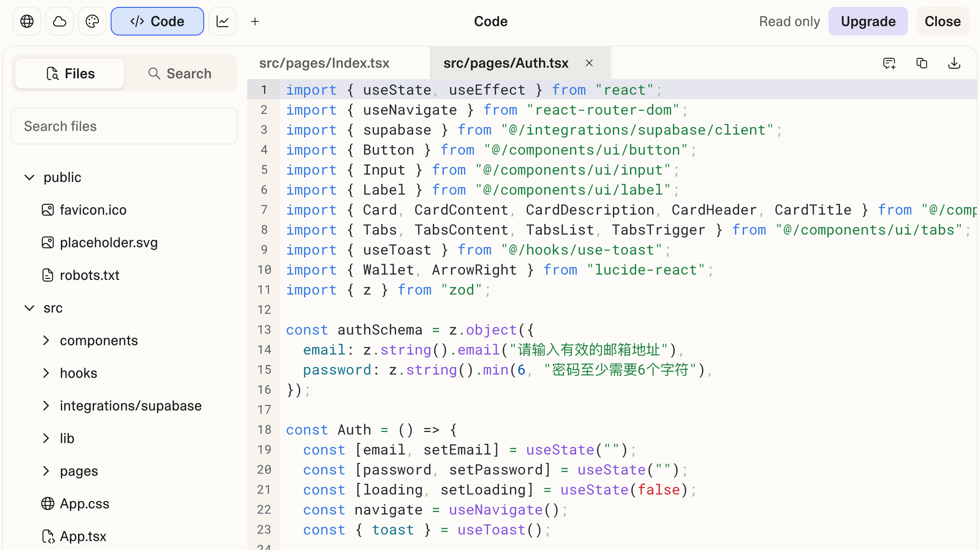Focus the Search files input field
This screenshot has height=550, width=980.
(124, 126)
